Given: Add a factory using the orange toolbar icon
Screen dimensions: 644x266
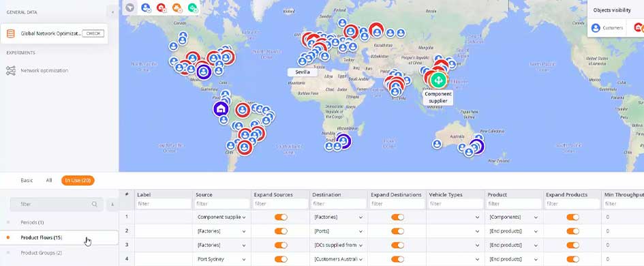Looking at the screenshot, I should 177,8.
